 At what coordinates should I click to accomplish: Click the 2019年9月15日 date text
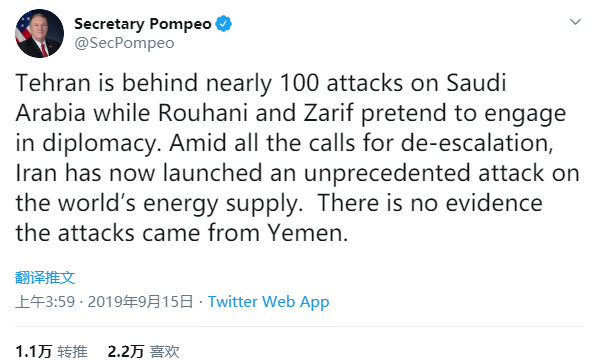click(x=140, y=302)
